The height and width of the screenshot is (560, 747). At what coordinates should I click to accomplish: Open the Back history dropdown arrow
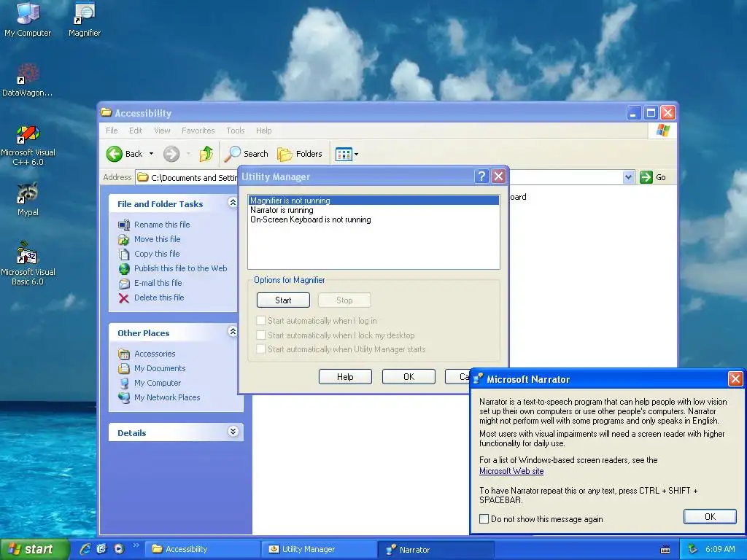click(151, 154)
